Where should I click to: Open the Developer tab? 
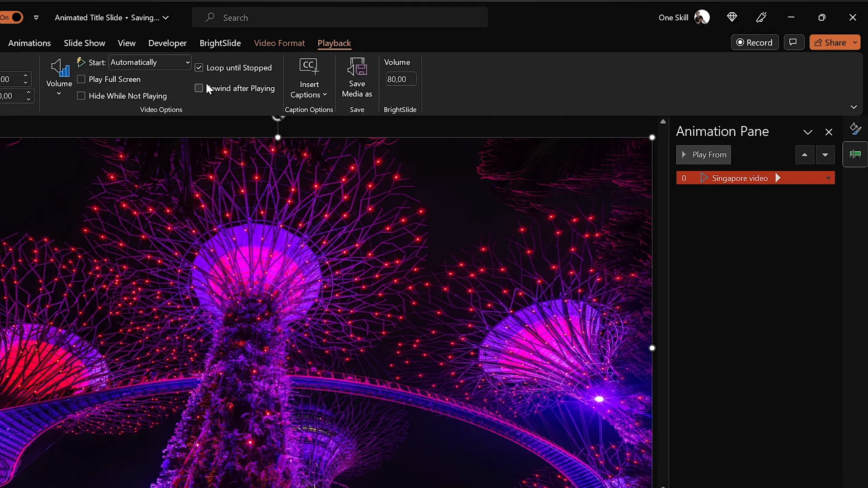pyautogui.click(x=167, y=43)
